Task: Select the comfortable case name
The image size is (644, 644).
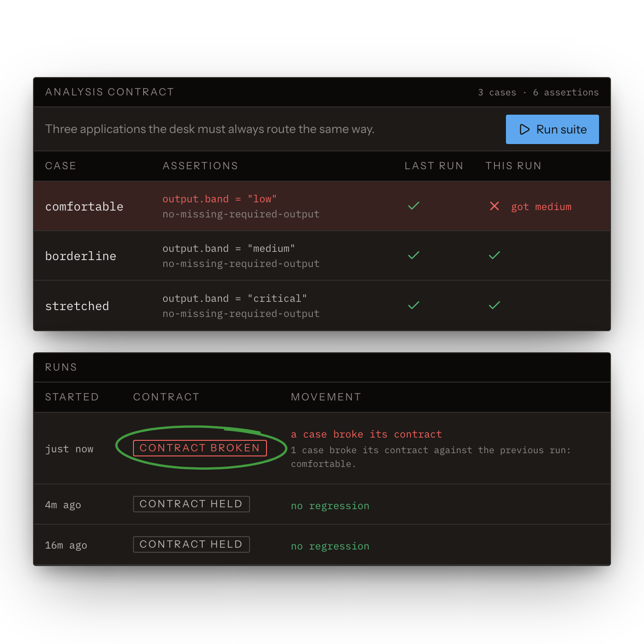Action: click(x=84, y=207)
